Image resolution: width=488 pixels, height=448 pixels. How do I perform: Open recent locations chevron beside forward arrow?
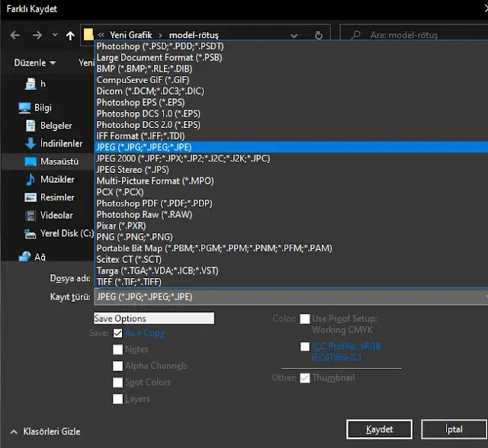(x=55, y=35)
